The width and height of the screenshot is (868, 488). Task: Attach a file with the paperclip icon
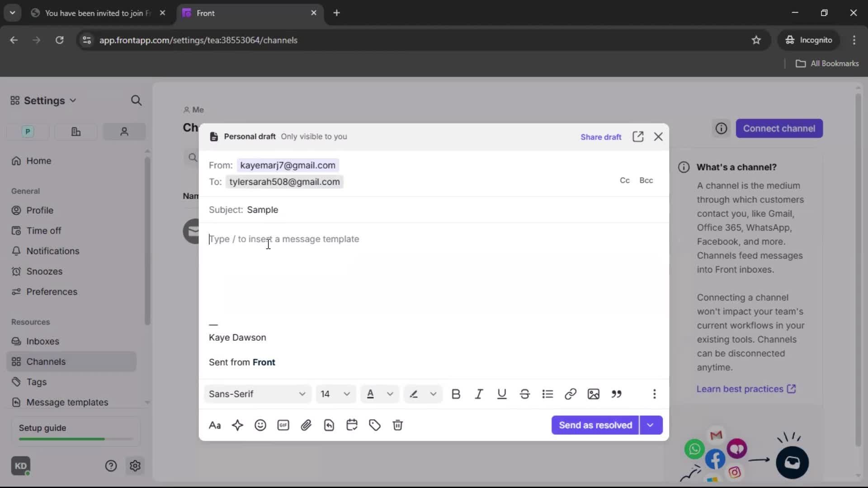307,425
